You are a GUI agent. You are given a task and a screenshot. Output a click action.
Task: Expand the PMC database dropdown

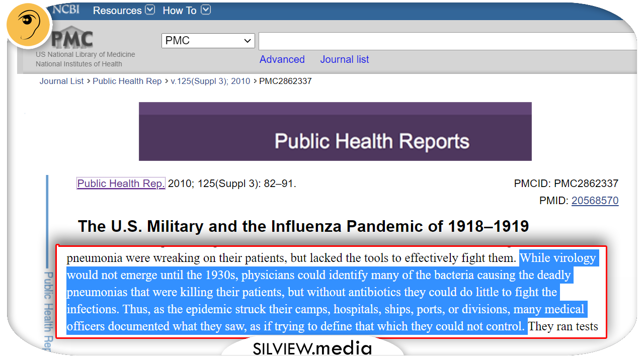[x=208, y=41]
